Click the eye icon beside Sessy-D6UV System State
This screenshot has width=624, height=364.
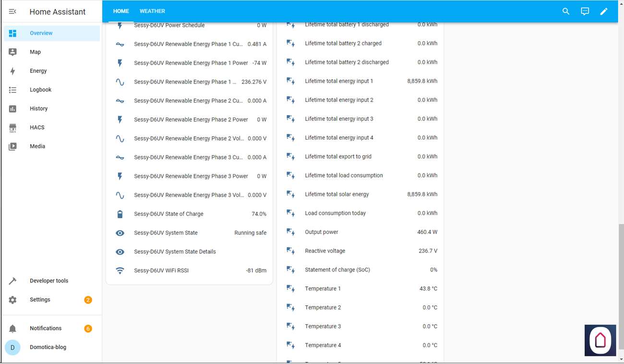coord(120,233)
